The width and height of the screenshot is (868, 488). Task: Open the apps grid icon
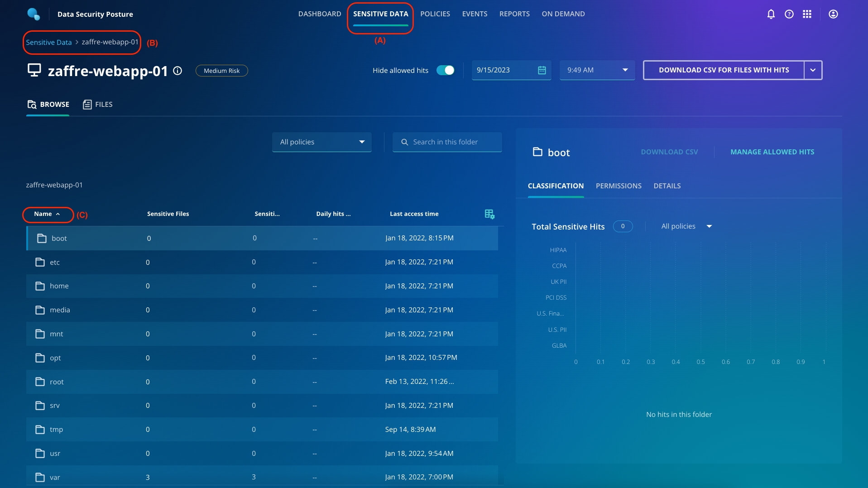point(807,14)
